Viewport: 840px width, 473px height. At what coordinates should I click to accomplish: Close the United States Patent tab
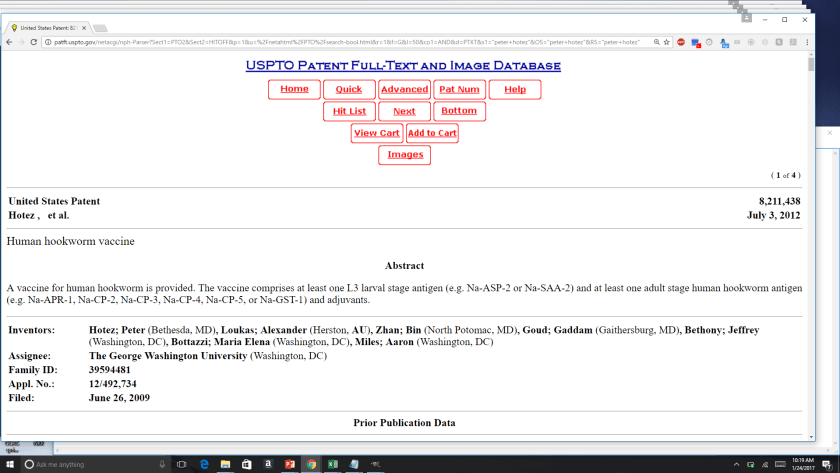coord(84,28)
